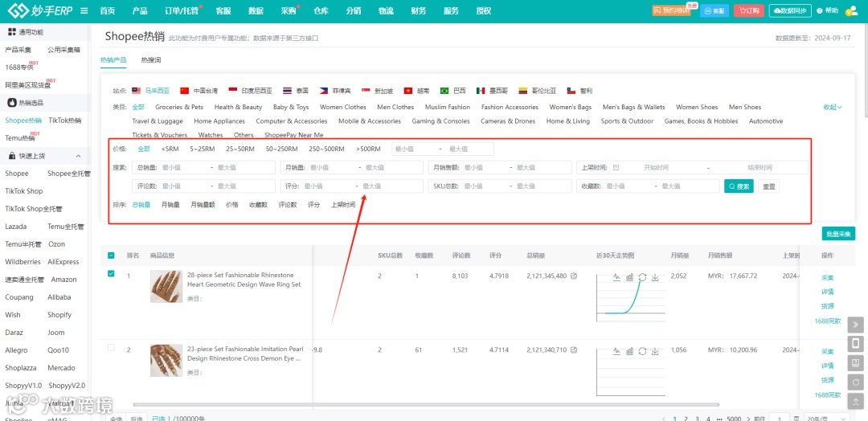This screenshot has height=421, width=868.
Task: Click the back-to-top floating arrow button
Action: point(855,402)
